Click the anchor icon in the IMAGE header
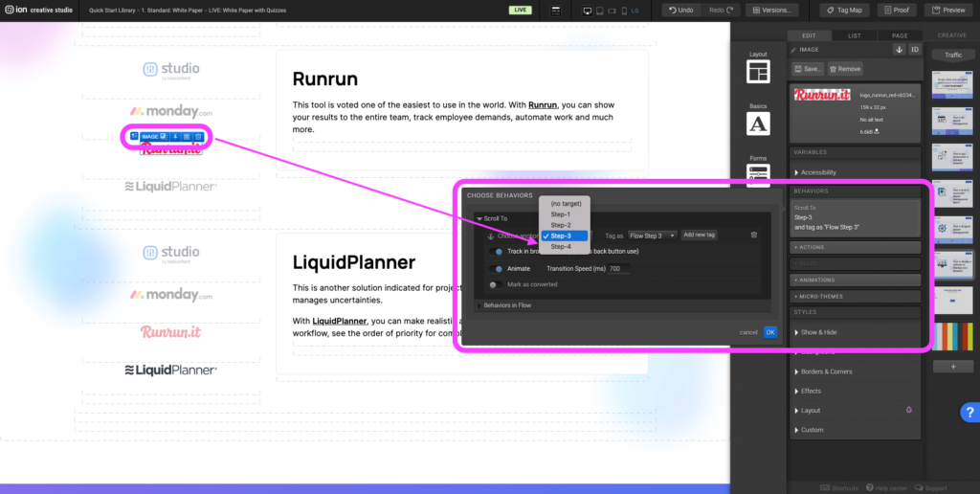Image resolution: width=980 pixels, height=494 pixels. (899, 50)
